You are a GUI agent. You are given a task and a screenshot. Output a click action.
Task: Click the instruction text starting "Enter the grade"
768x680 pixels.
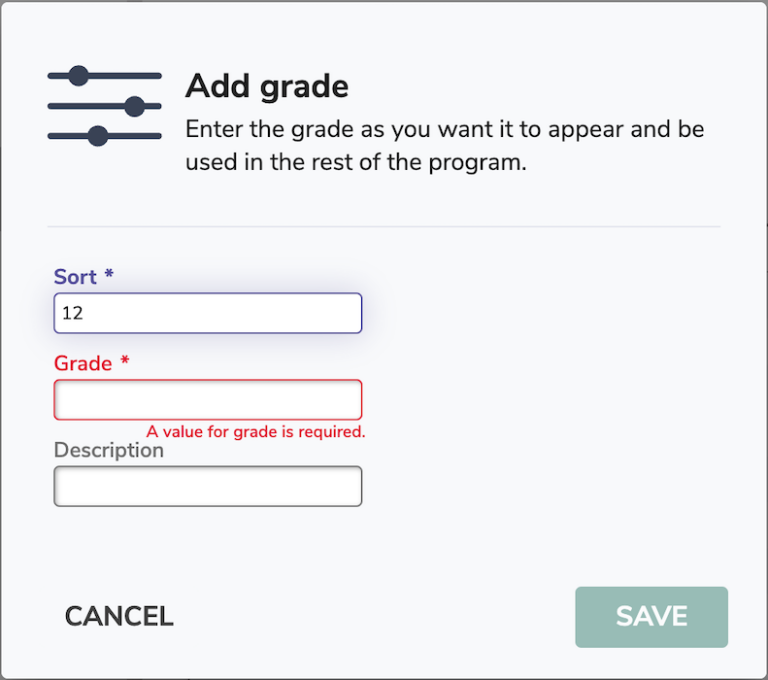(444, 146)
